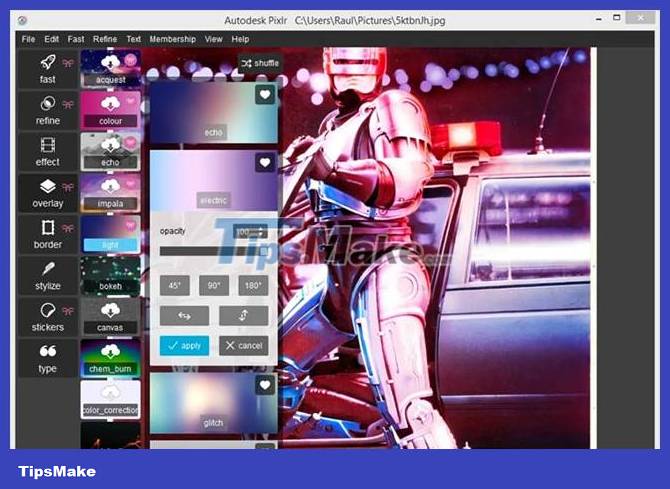Favorite the echo overlay with heart
Screen dimensions: 670x489
(264, 95)
